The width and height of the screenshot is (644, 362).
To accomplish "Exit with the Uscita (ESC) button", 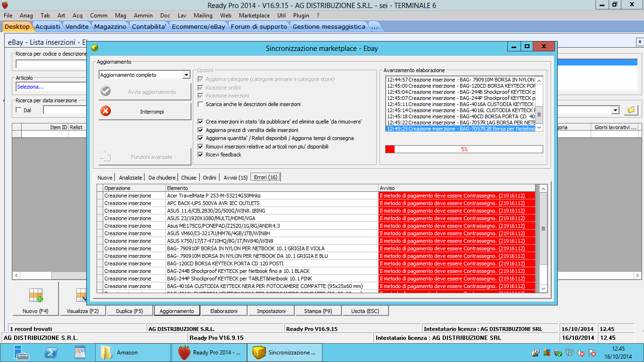I will pyautogui.click(x=365, y=311).
